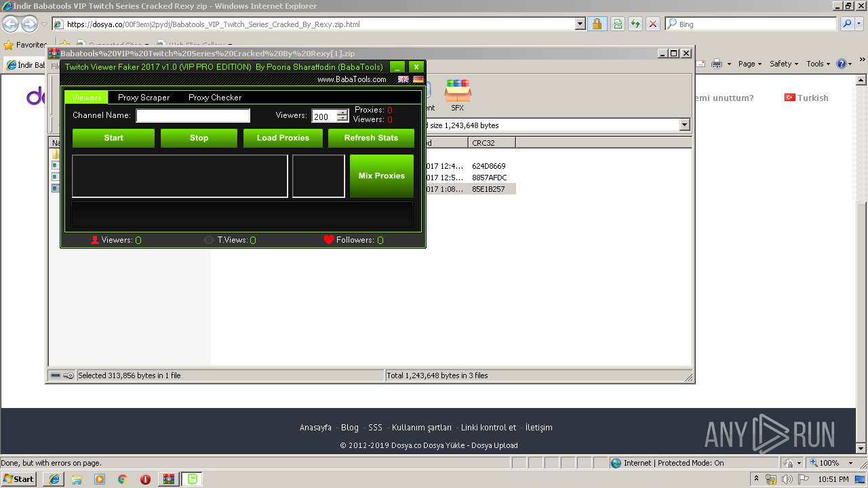Click the Viewers count field showing 200
The image size is (868, 488).
324,117
